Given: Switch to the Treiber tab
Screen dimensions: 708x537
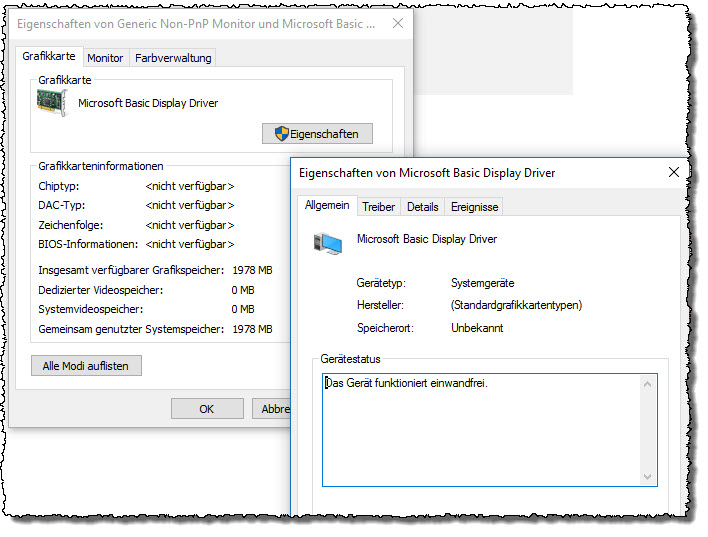Looking at the screenshot, I should 378,207.
